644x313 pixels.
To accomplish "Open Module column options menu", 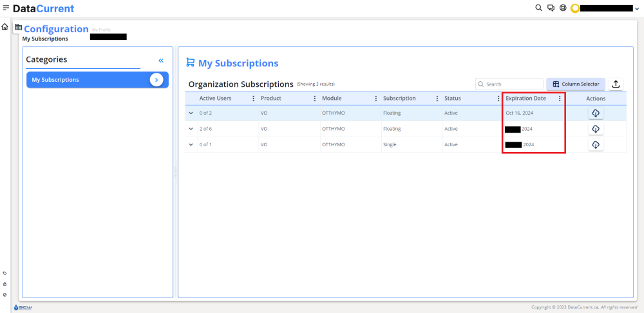I will pos(376,99).
